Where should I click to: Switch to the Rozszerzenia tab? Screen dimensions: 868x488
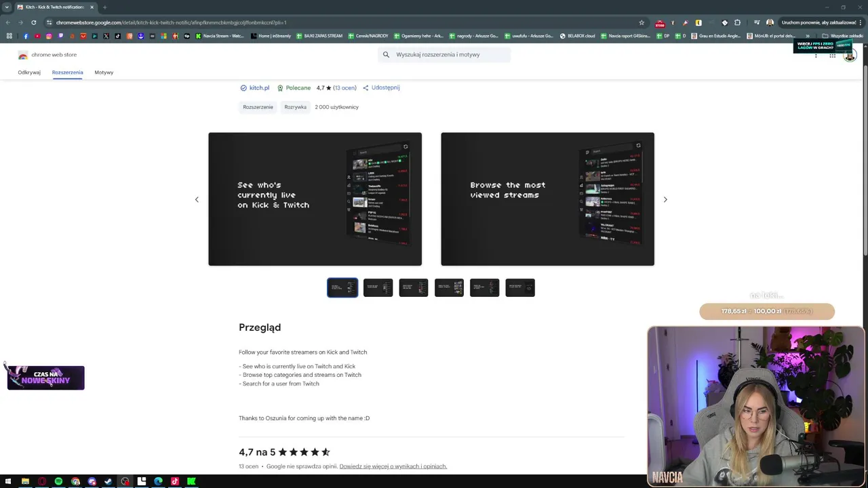tap(67, 72)
